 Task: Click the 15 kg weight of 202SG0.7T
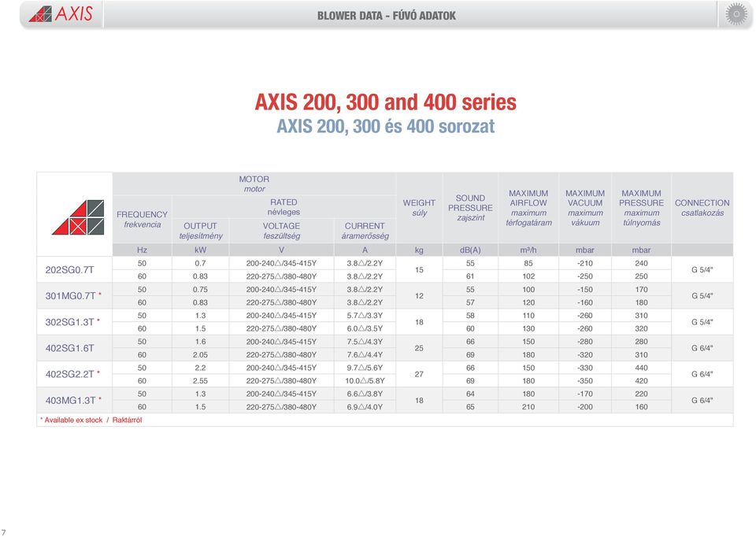tap(419, 269)
